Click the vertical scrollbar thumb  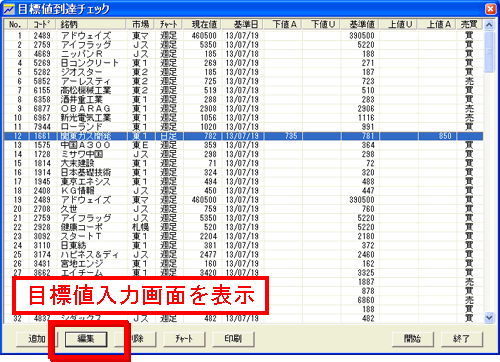[489, 51]
